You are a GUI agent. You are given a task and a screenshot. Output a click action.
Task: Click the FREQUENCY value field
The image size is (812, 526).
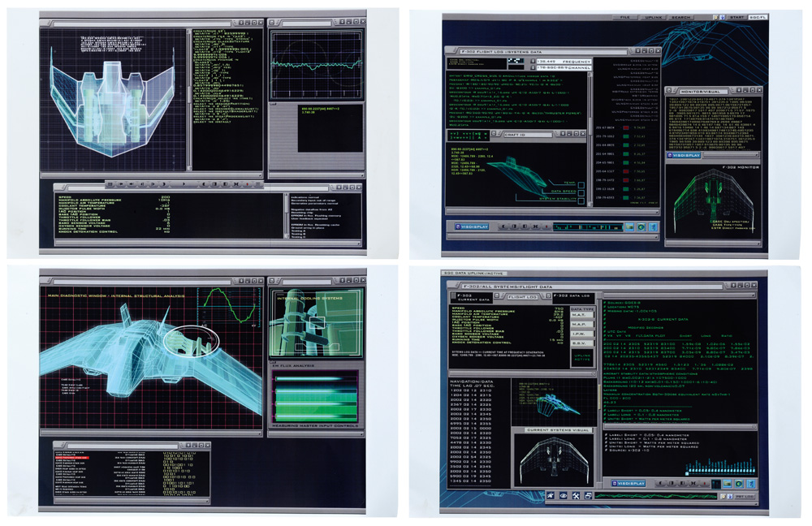pyautogui.click(x=564, y=61)
